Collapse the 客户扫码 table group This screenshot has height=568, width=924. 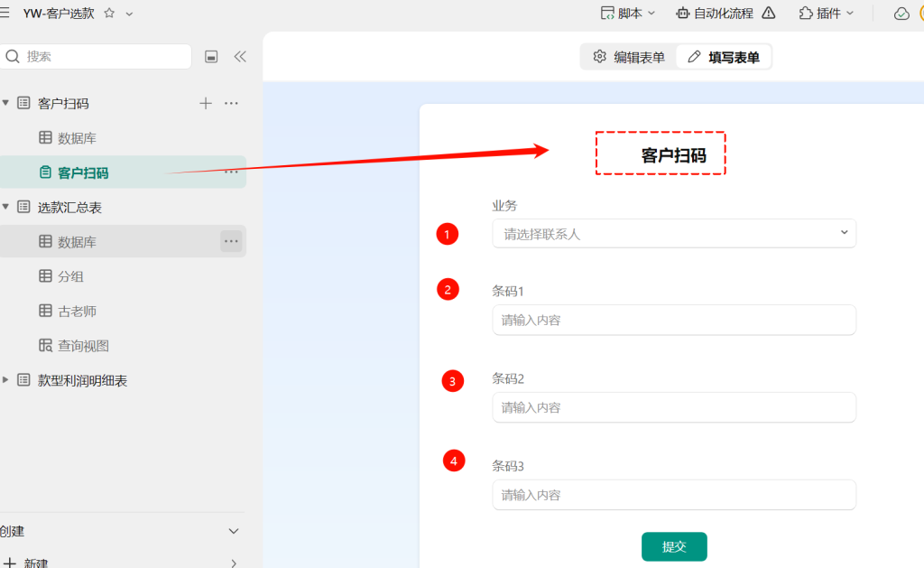pyautogui.click(x=5, y=103)
